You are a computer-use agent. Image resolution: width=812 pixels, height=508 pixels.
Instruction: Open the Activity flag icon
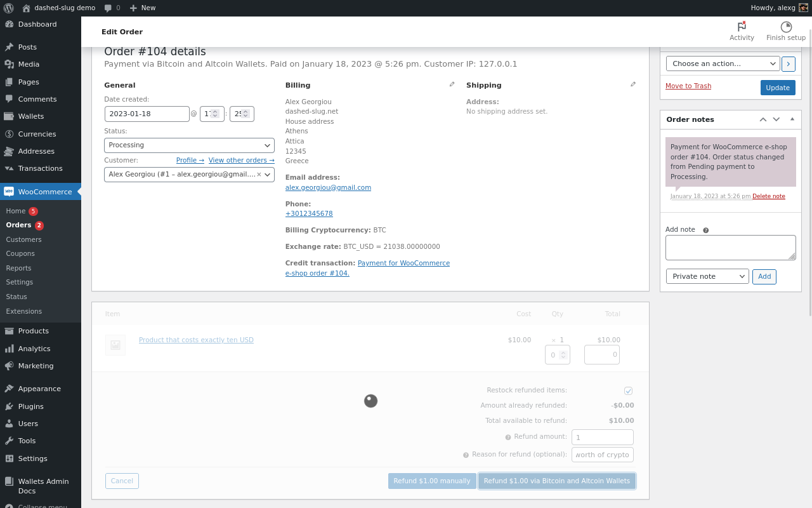pos(742,27)
